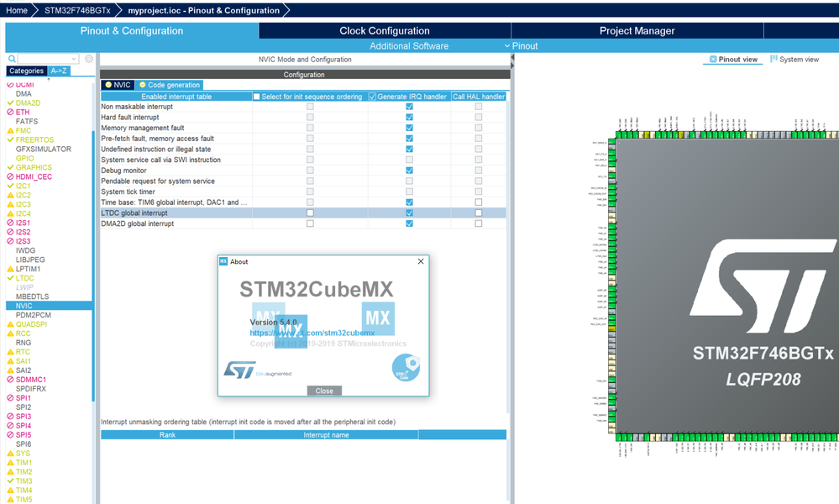Image resolution: width=839 pixels, height=504 pixels.
Task: Open GPIO in the peripheral list
Action: 24,159
